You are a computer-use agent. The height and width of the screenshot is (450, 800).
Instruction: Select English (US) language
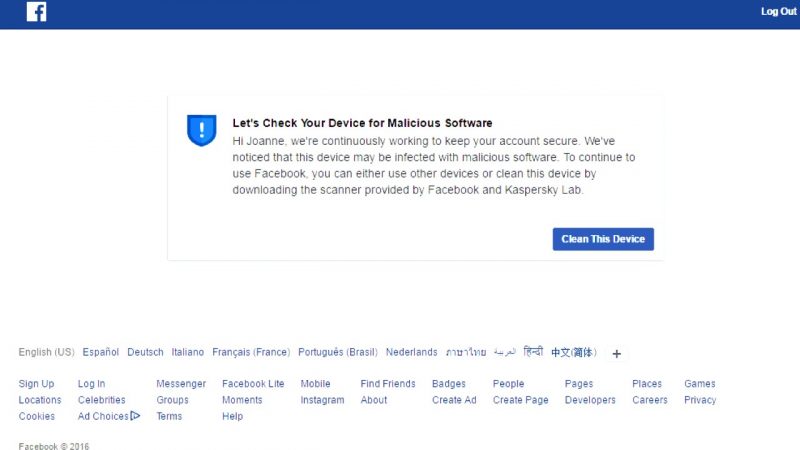point(46,352)
